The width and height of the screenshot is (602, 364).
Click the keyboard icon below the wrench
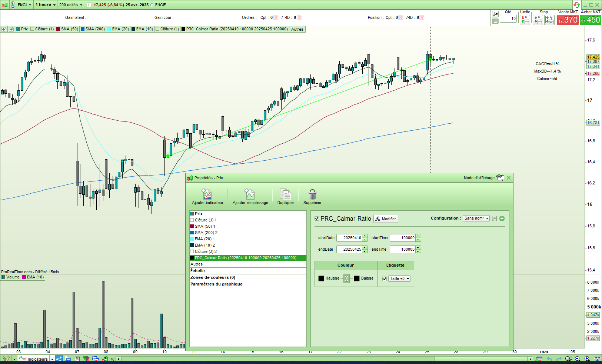coord(495,21)
